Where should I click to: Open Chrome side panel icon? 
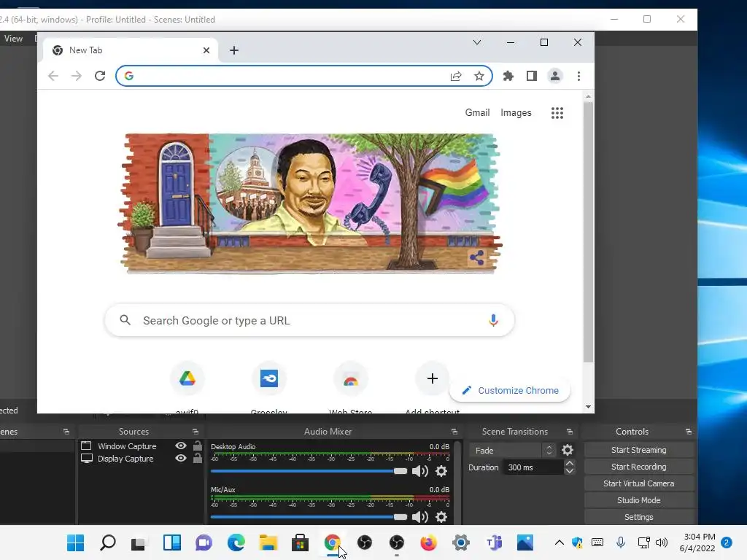532,76
